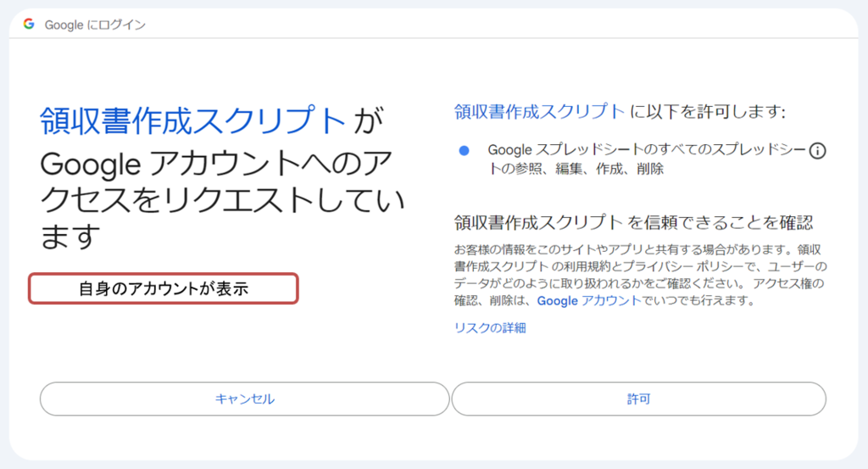This screenshot has width=868, height=469.
Task: Open the リスクの詳細 link
Action: pos(490,327)
